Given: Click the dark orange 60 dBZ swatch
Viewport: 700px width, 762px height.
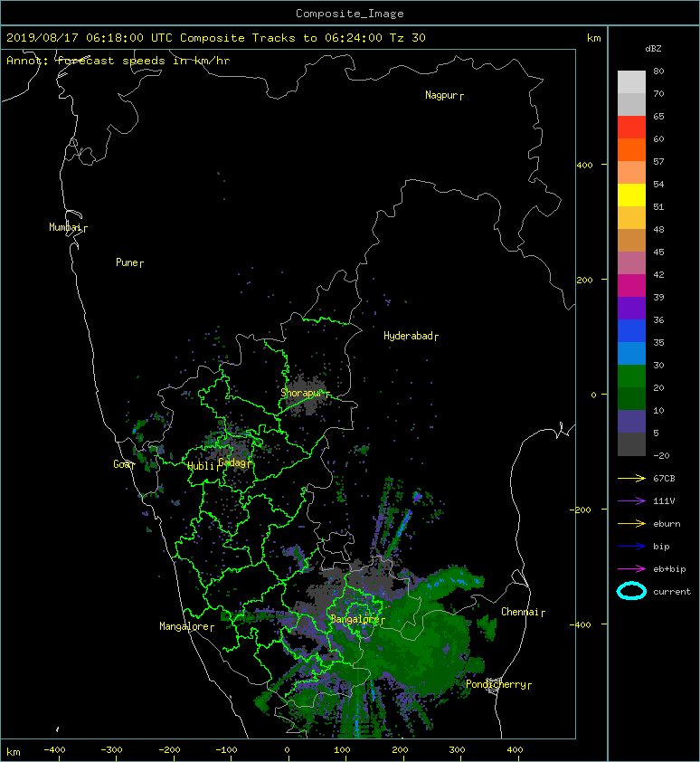Looking at the screenshot, I should point(631,149).
